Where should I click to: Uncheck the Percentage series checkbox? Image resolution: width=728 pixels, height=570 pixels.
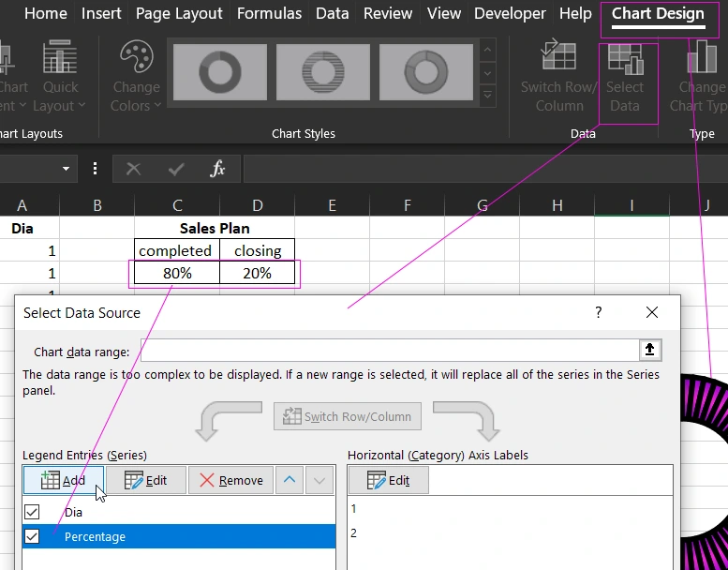pyautogui.click(x=32, y=536)
